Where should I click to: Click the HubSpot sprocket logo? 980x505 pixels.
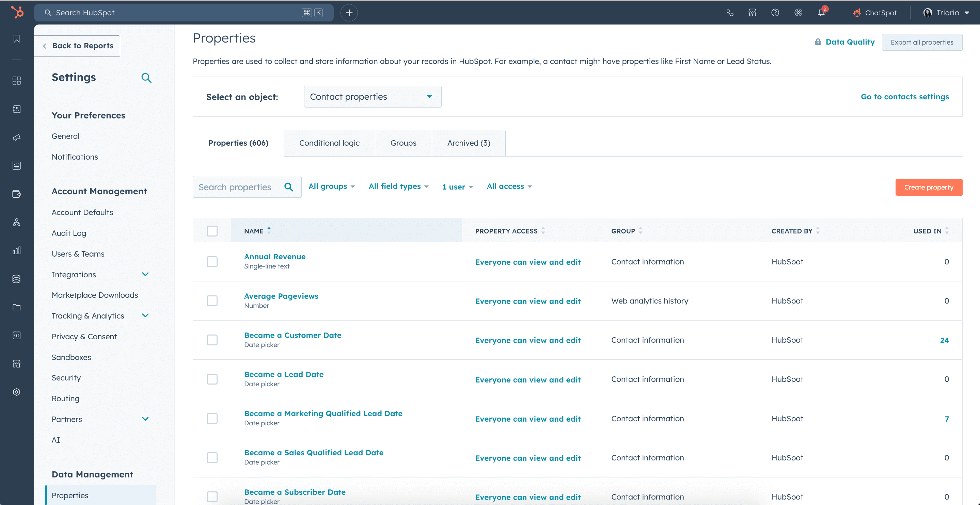tap(17, 13)
